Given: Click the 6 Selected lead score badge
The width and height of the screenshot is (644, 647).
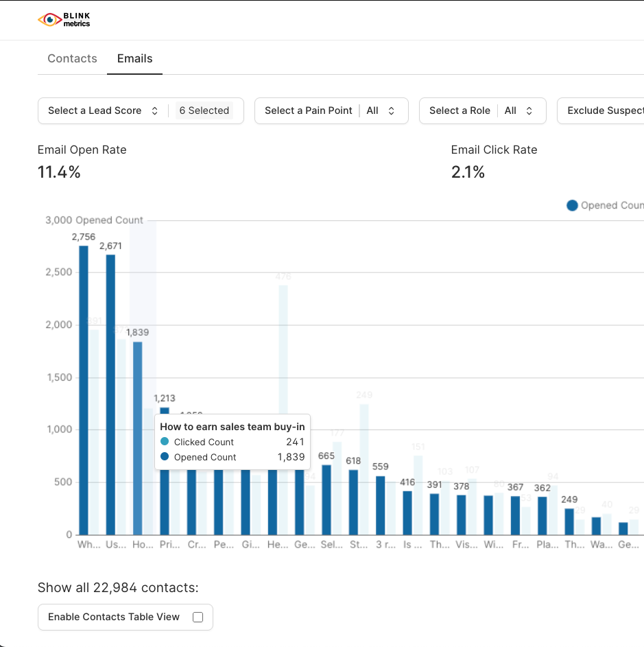Looking at the screenshot, I should tap(204, 110).
